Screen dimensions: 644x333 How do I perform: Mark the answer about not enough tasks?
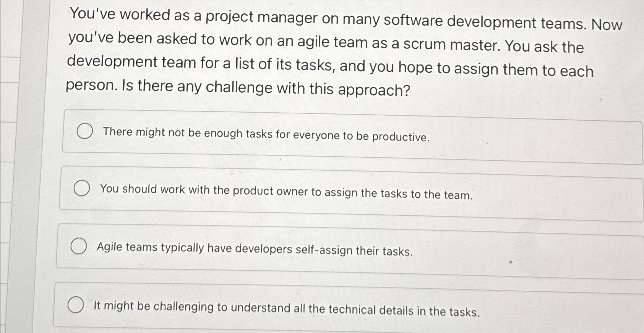click(x=265, y=135)
